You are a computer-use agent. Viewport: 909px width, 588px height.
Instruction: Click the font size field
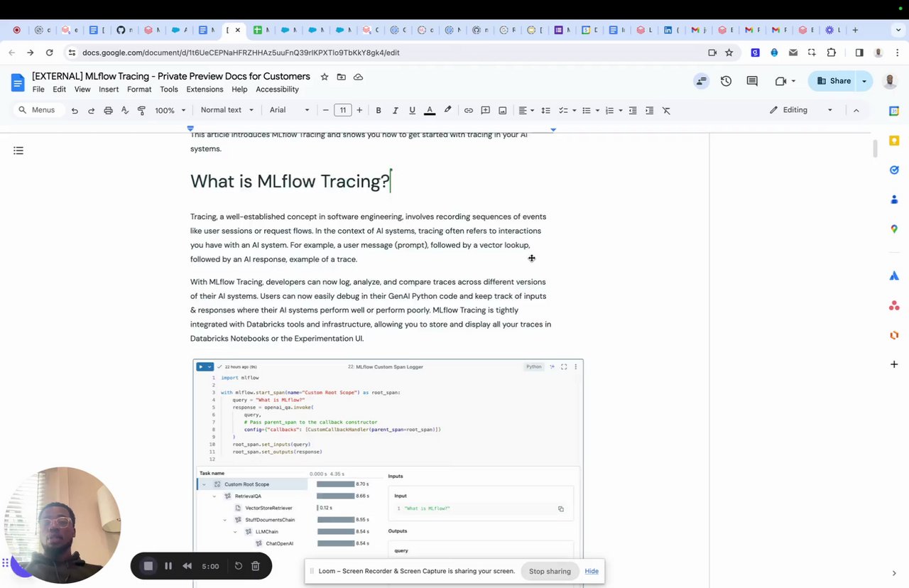[343, 110]
